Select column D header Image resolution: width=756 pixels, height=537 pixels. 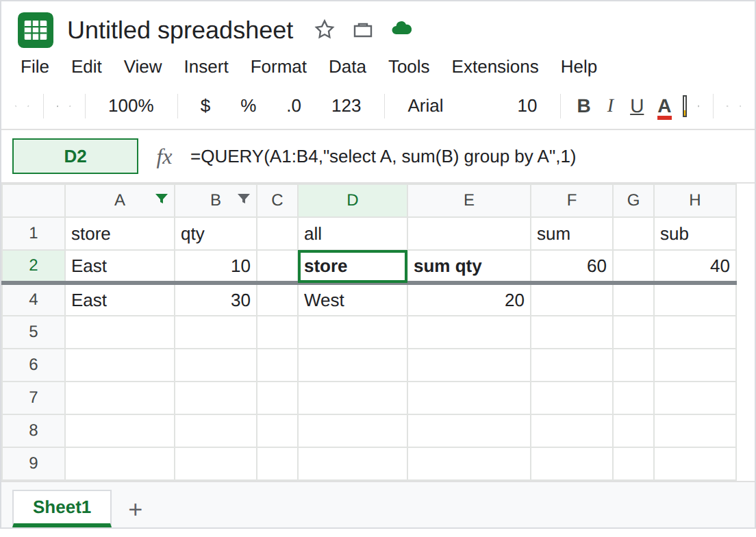(353, 200)
